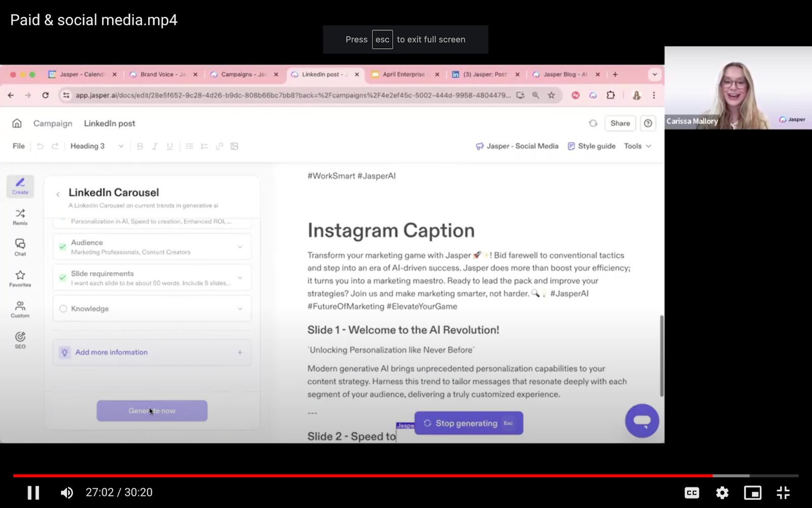Expand the Knowledge section
Screen dimensions: 812x508
pos(152,308)
